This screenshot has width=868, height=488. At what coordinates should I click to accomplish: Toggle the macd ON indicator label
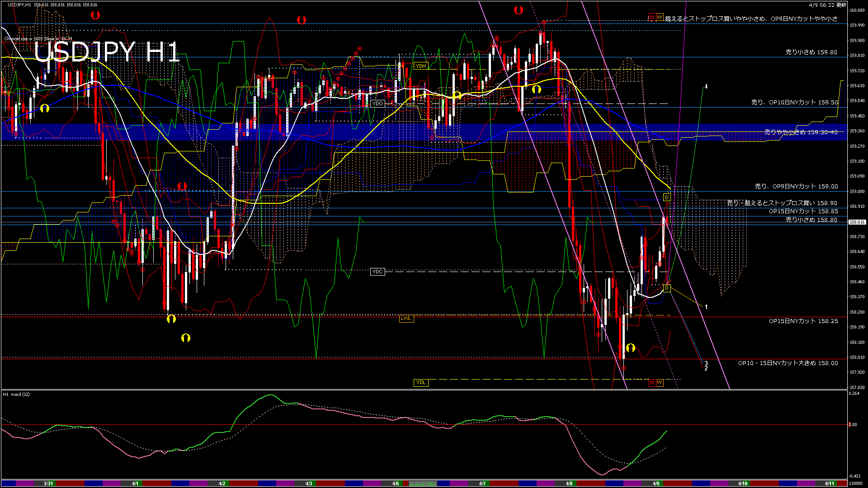pos(423,483)
